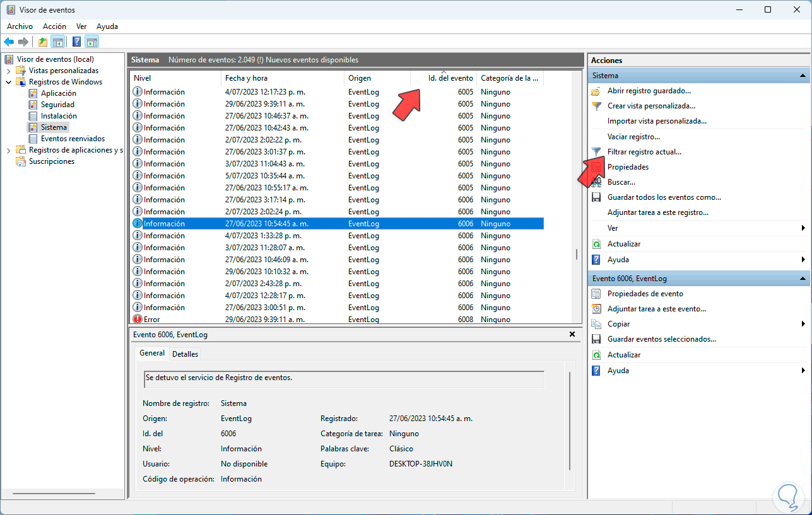Open the Suscripciones node

pos(52,161)
